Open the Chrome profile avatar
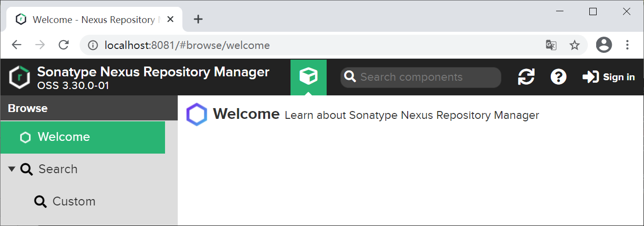 (604, 45)
